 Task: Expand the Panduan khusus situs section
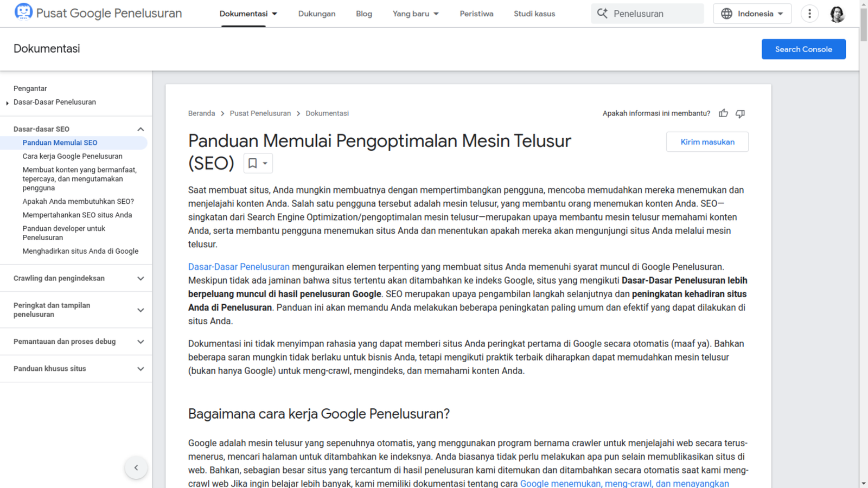tap(141, 369)
